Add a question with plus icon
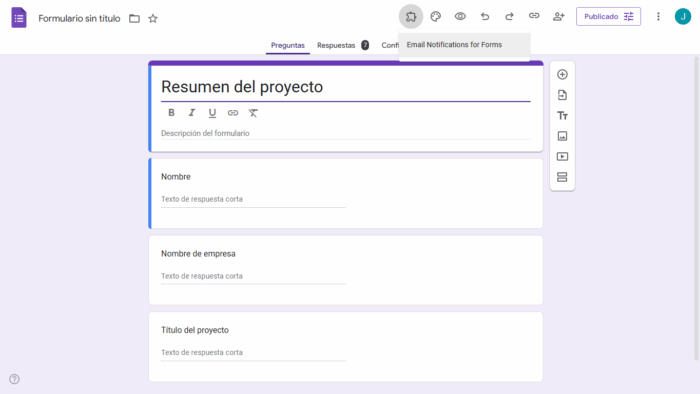 click(x=562, y=75)
